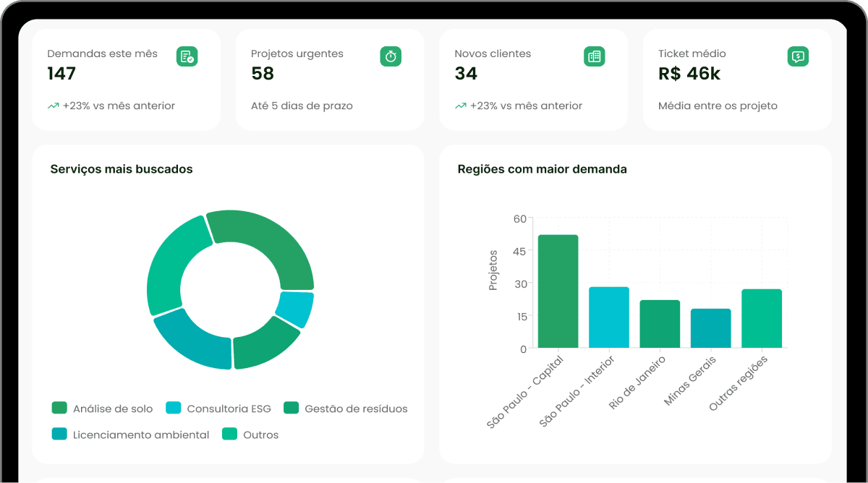Click the small cyan donut segment

[x=295, y=309]
